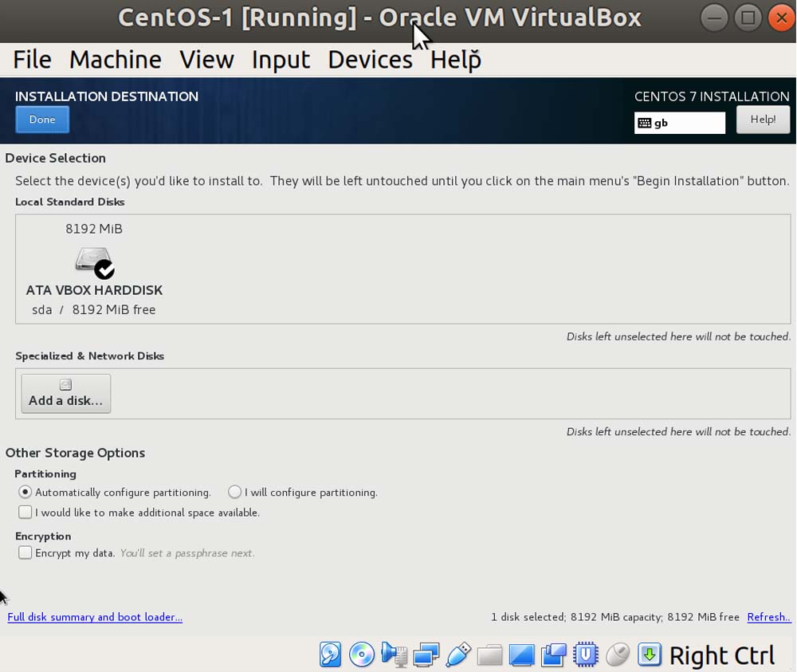Click the gb keyboard layout field
The image size is (797, 672).
pos(680,123)
